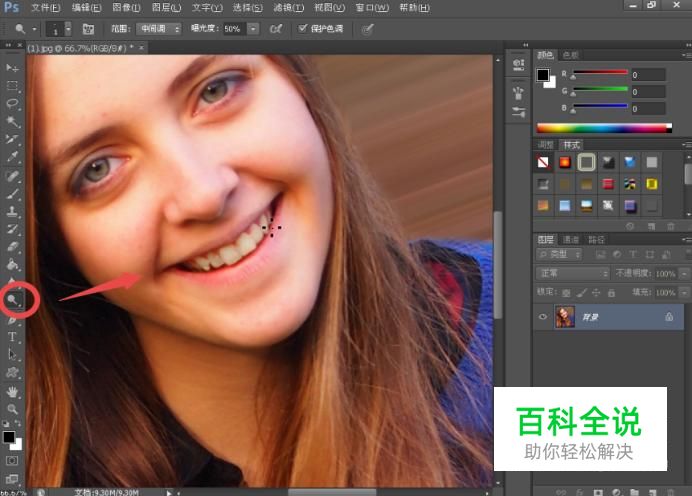This screenshot has width=692, height=496.
Task: Open the 图像(I) menu
Action: coord(126,8)
